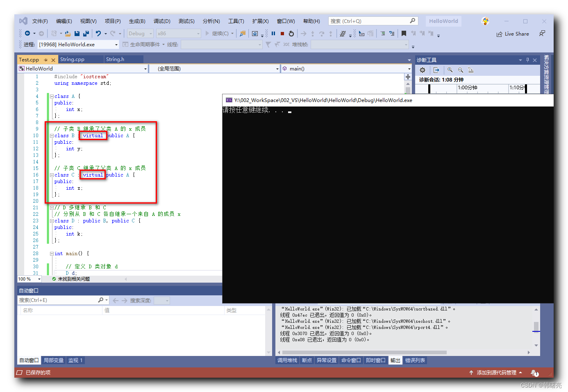Click the Live Share button
The height and width of the screenshot is (392, 568).
[513, 34]
